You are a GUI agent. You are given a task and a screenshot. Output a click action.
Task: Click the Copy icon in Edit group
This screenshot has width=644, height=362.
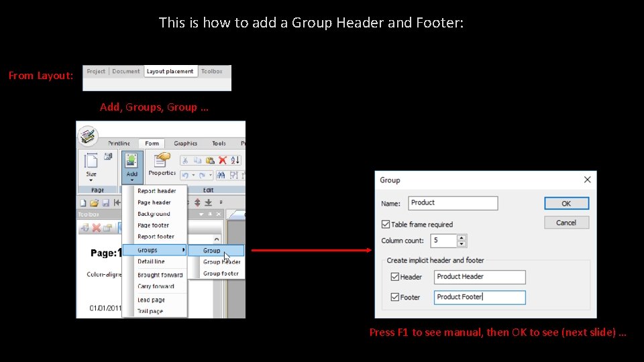[197, 160]
